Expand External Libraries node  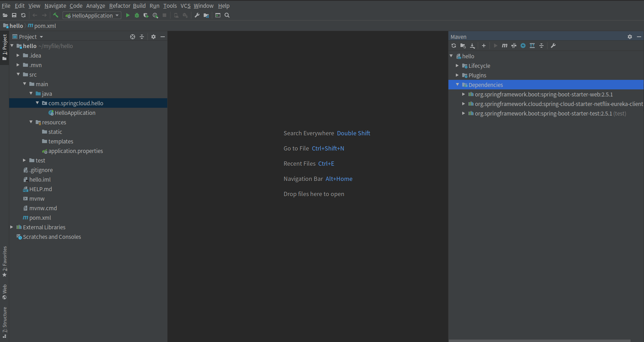pos(12,227)
